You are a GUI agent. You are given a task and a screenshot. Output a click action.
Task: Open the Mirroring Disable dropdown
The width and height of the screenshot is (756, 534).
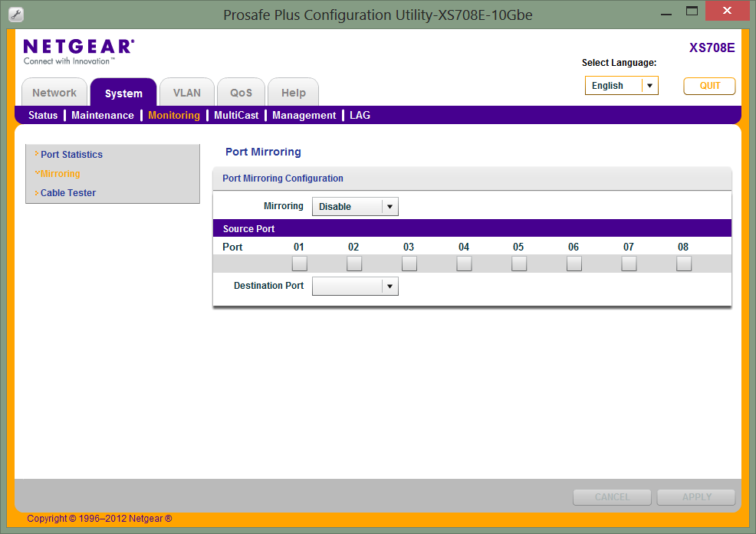(x=355, y=207)
